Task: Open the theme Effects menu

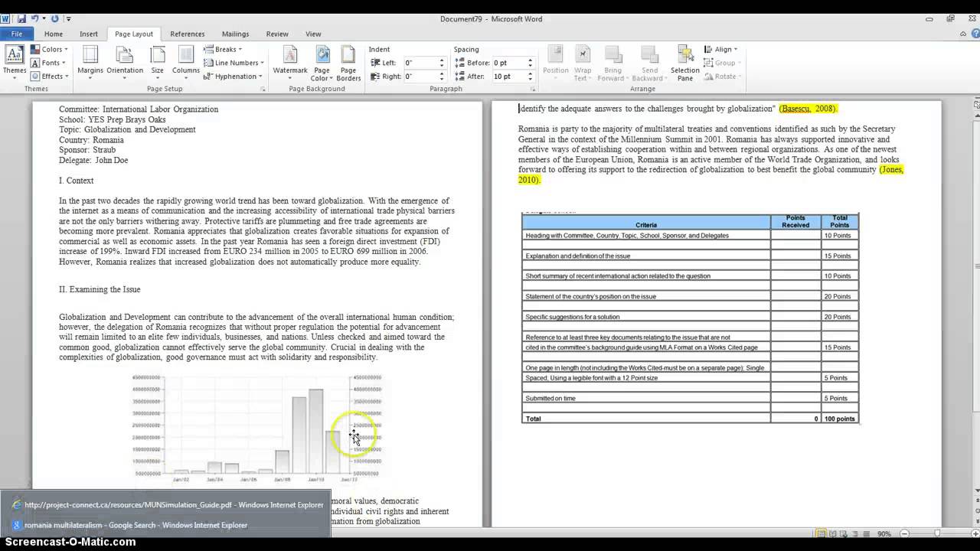Action: [50, 77]
